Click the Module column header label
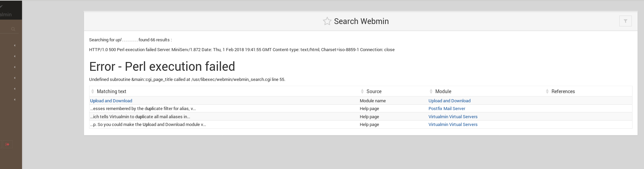Image resolution: width=644 pixels, height=169 pixels. (443, 91)
